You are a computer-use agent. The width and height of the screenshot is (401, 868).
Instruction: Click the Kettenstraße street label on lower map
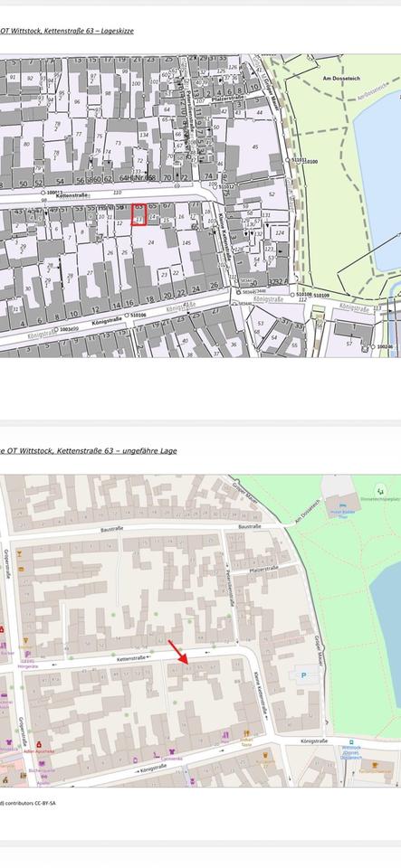pos(130,658)
